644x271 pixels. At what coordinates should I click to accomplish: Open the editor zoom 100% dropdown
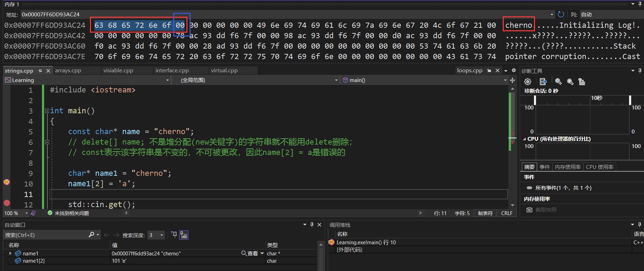tap(26, 213)
